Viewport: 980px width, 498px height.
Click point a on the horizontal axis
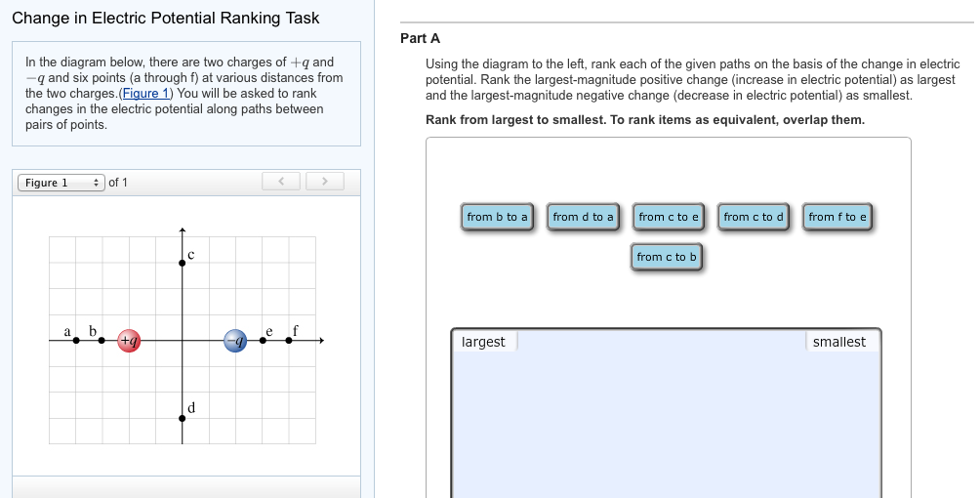click(x=76, y=341)
